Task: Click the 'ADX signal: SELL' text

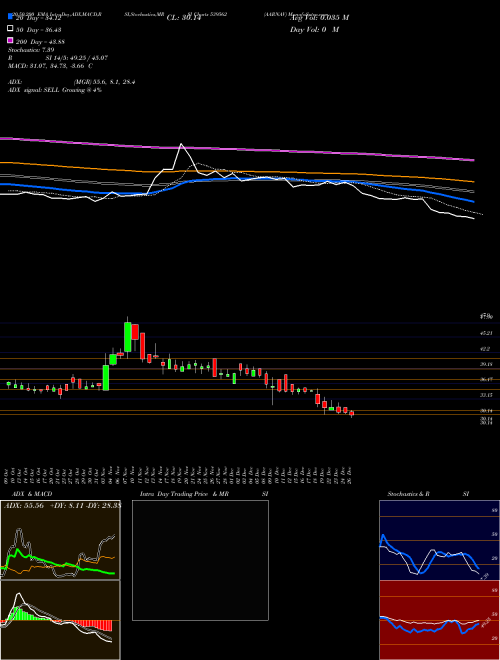Action: point(55,90)
